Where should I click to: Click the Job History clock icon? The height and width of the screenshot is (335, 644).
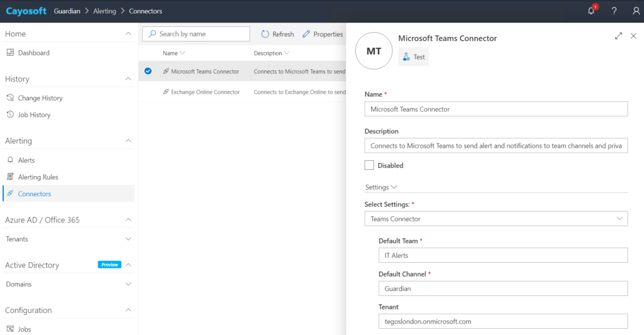pos(10,114)
